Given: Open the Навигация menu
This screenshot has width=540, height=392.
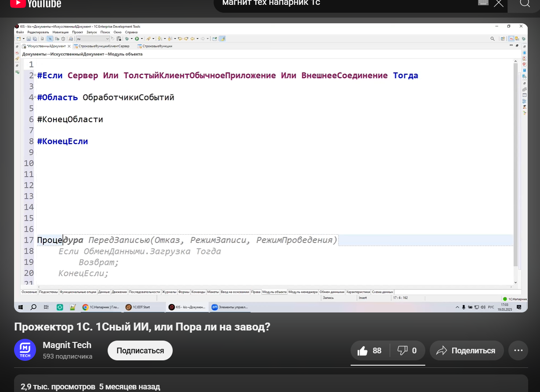Looking at the screenshot, I should 61,32.
